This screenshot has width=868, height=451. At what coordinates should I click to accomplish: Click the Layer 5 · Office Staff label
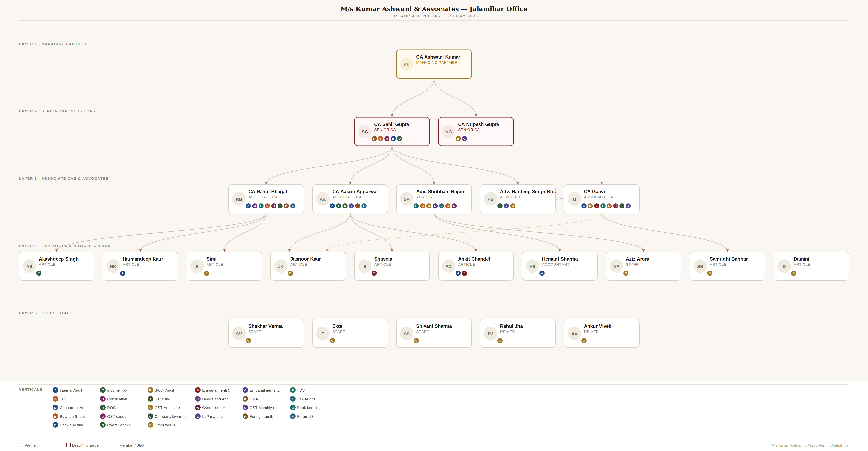tap(45, 313)
